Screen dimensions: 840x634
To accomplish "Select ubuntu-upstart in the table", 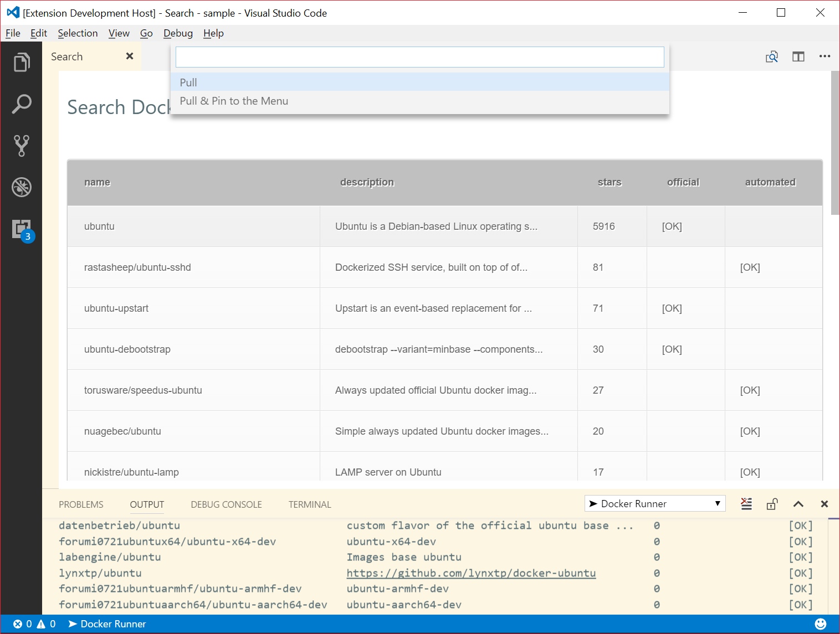I will click(x=116, y=308).
